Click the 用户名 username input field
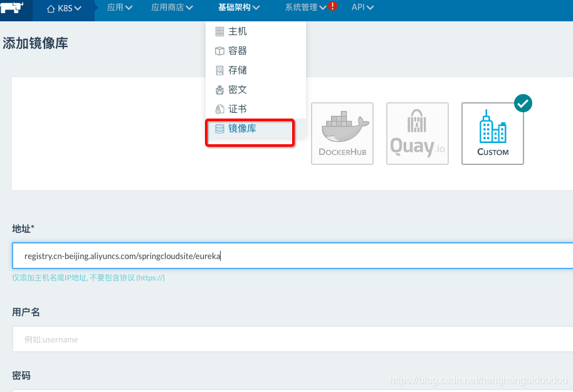The height and width of the screenshot is (392, 573). tap(292, 339)
